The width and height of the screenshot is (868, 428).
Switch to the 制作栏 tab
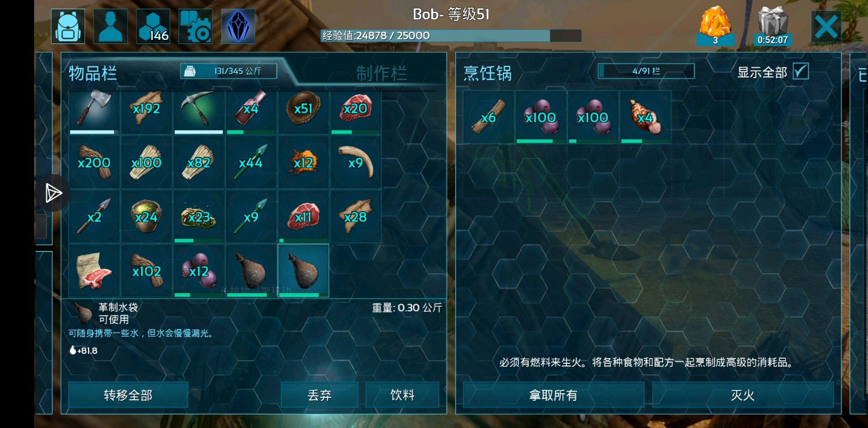click(x=381, y=73)
